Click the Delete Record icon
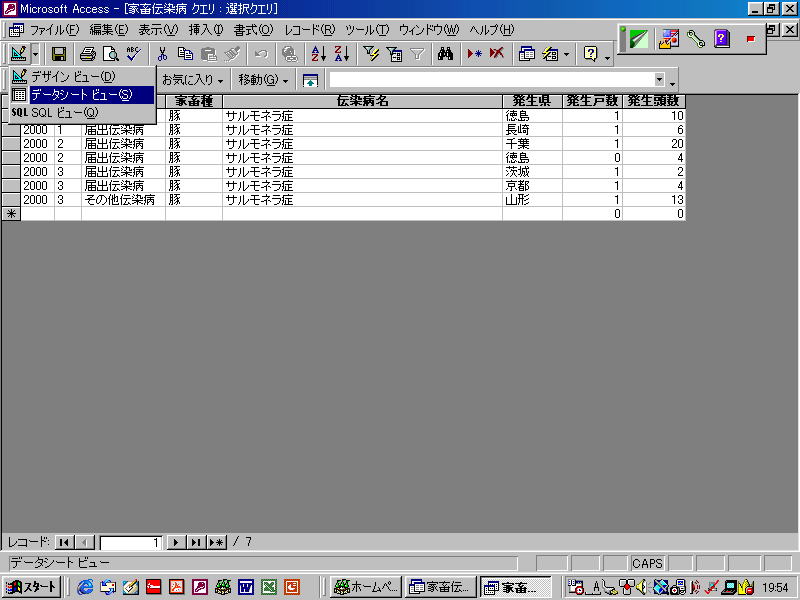Screen dimensions: 800x600 coord(497,54)
